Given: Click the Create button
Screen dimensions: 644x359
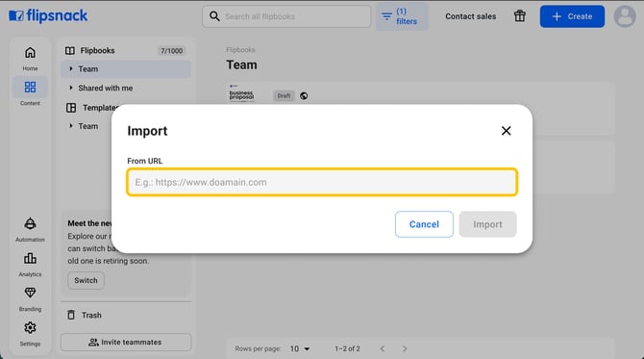Looking at the screenshot, I should [x=572, y=16].
